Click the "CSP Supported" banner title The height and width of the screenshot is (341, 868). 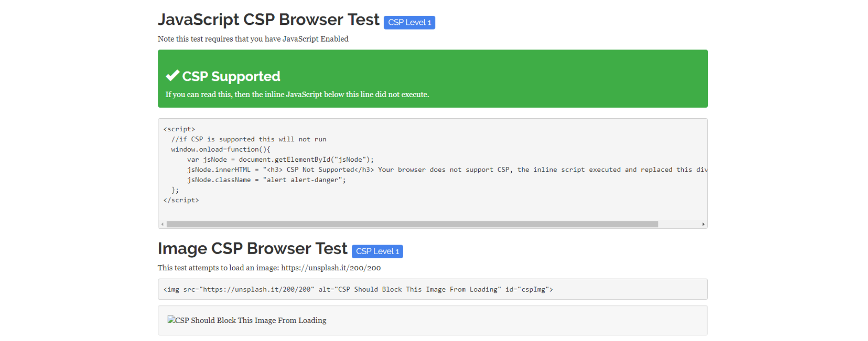(x=231, y=76)
